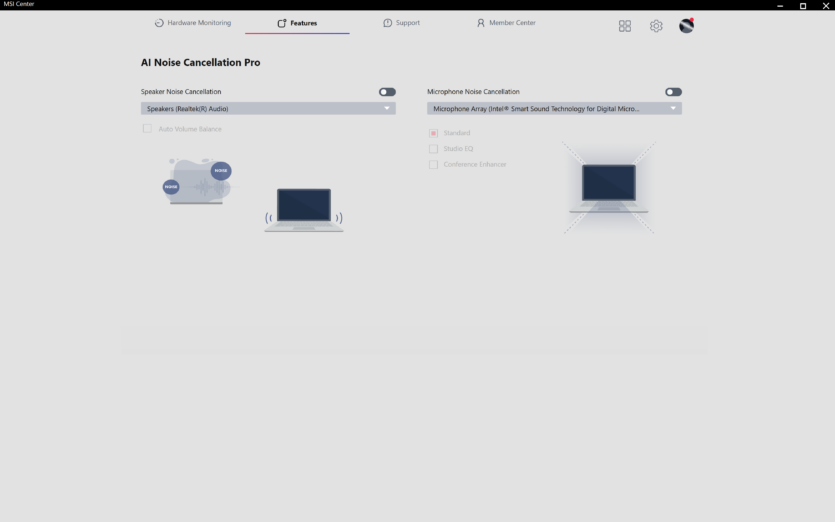
Task: Enable the Auto Volume Balance checkbox
Action: [147, 129]
